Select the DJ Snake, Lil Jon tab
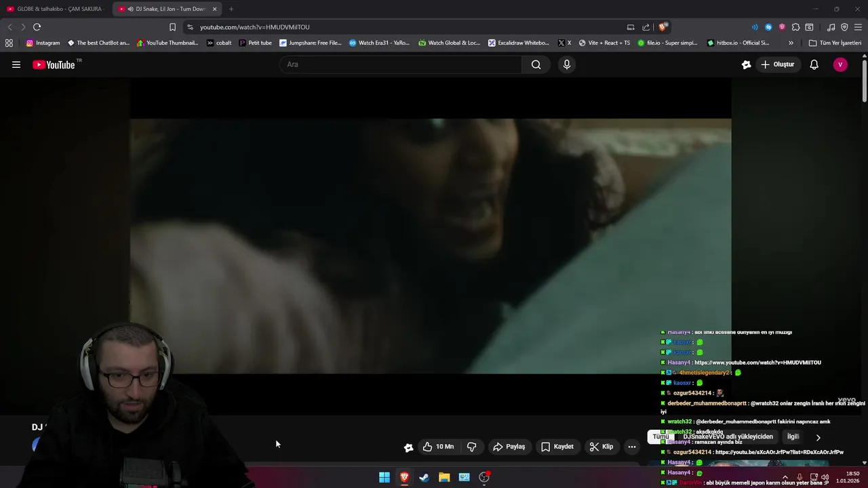This screenshot has height=488, width=868. point(167,9)
